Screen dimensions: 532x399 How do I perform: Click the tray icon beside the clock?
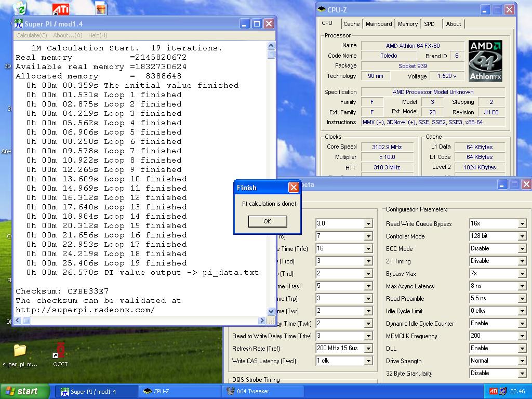tap(503, 391)
